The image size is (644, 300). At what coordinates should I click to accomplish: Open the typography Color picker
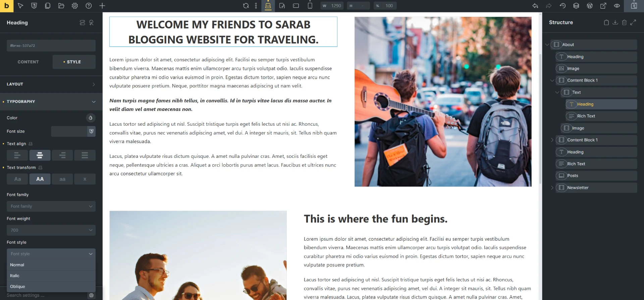(91, 118)
